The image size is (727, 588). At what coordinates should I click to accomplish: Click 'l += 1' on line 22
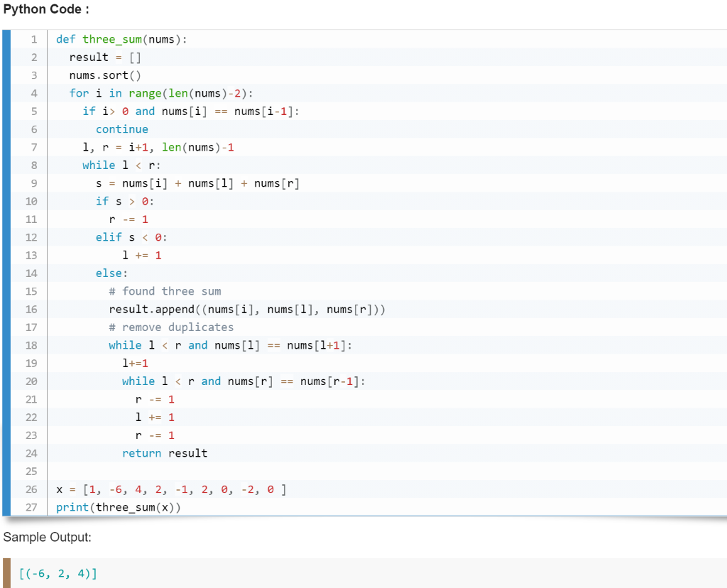(x=155, y=418)
